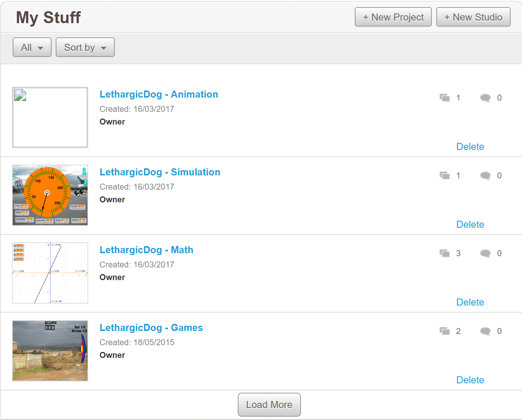Viewport: 523px width, 420px height.
Task: Open the All filter dropdown
Action: 32,47
